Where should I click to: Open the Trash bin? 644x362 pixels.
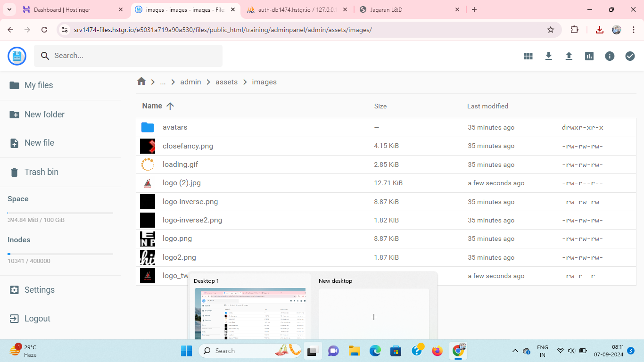tap(41, 172)
